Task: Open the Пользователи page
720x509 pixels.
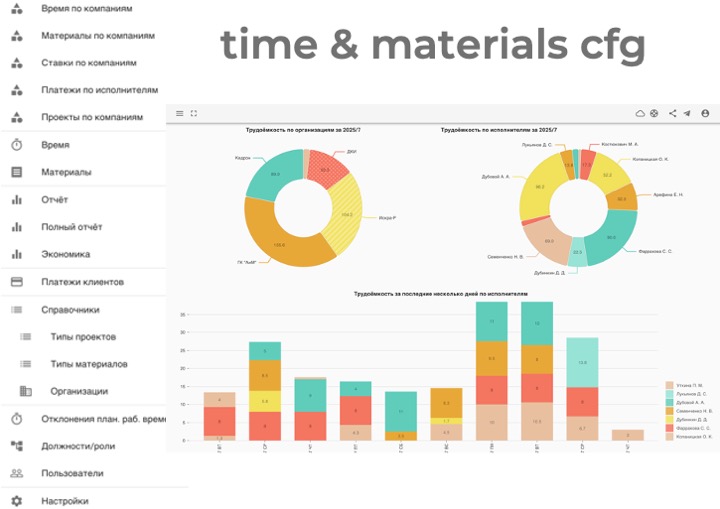Action: click(72, 473)
